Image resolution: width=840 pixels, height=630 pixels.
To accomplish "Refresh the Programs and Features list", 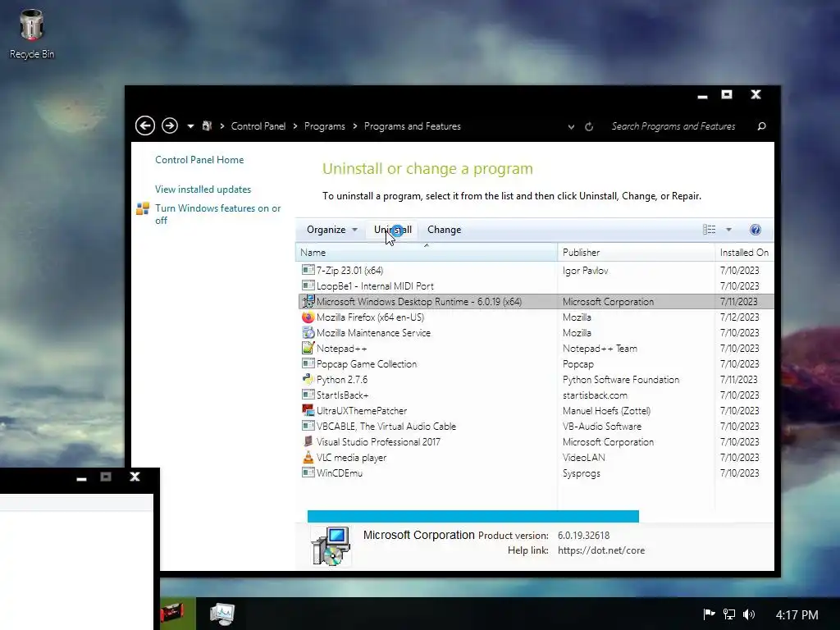I will (x=589, y=127).
